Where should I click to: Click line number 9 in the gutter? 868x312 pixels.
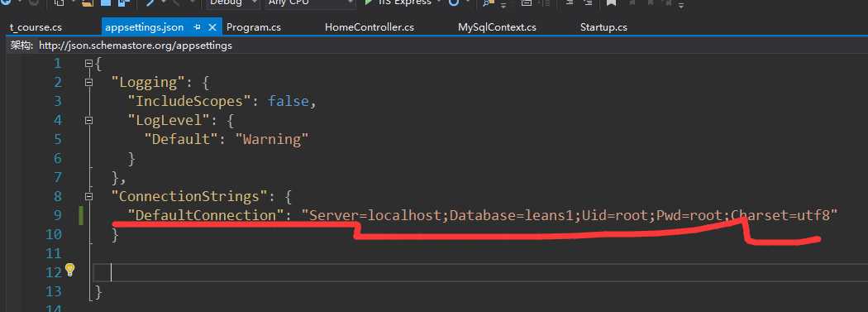[x=58, y=215]
